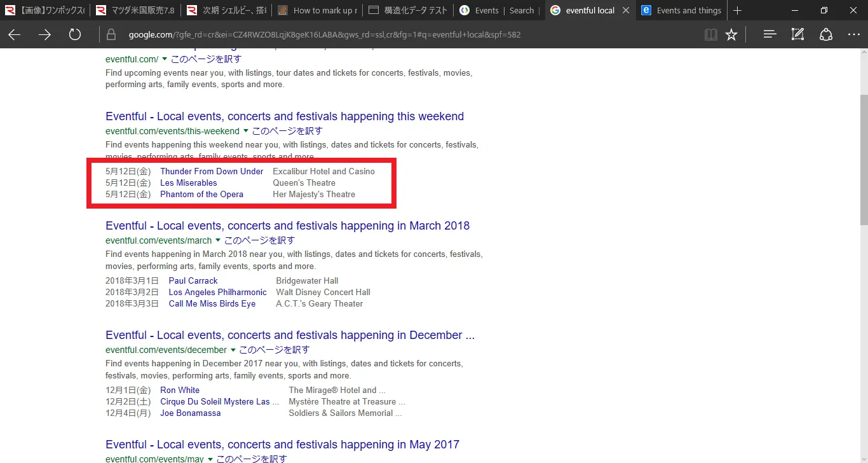Click the browser forward arrow
Screen dimensions: 868x463
[44, 35]
